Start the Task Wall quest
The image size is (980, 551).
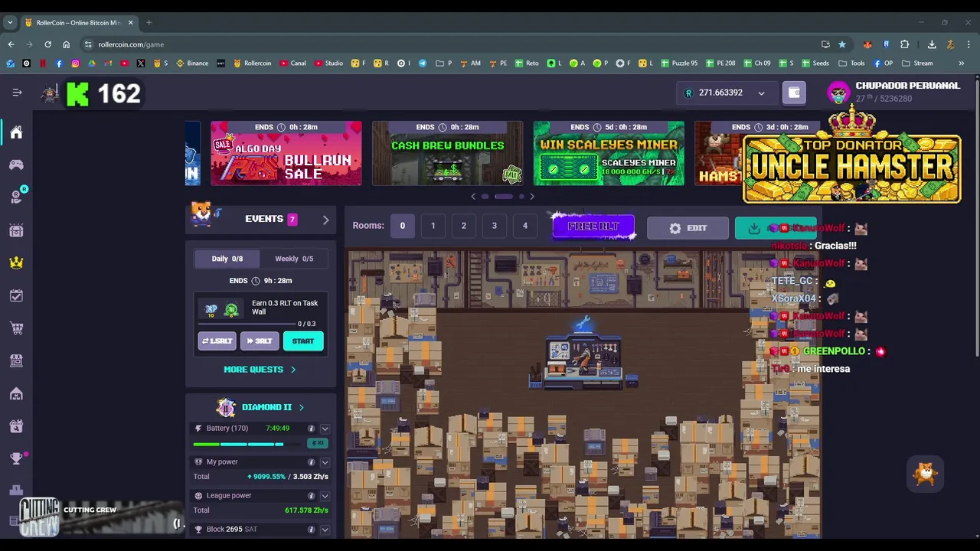[303, 341]
